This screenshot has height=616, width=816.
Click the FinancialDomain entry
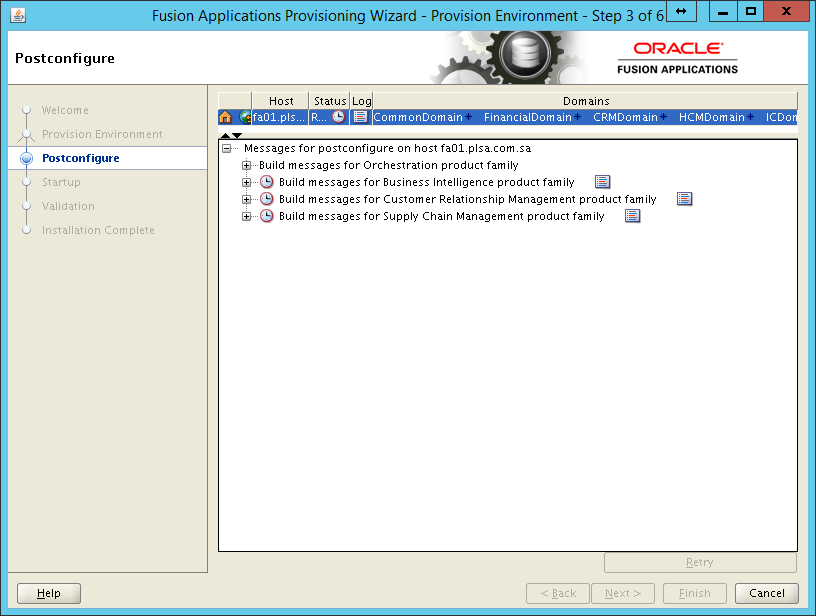pos(528,117)
